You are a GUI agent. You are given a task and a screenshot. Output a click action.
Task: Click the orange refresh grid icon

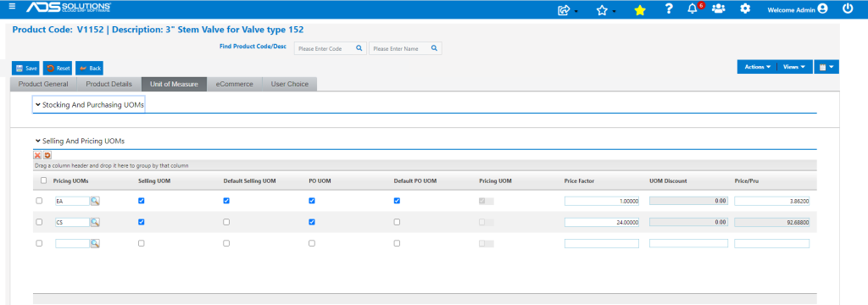pyautogui.click(x=47, y=156)
